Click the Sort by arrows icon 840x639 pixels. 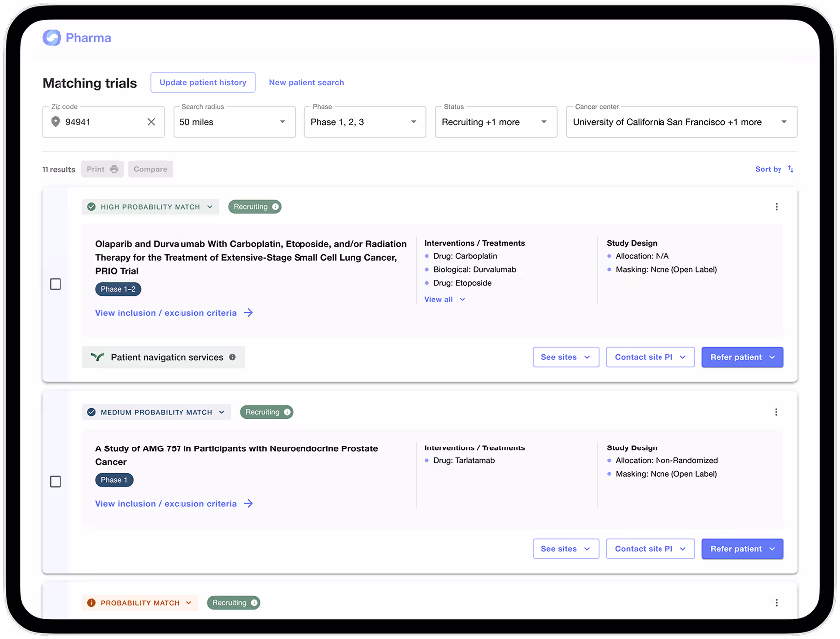790,169
